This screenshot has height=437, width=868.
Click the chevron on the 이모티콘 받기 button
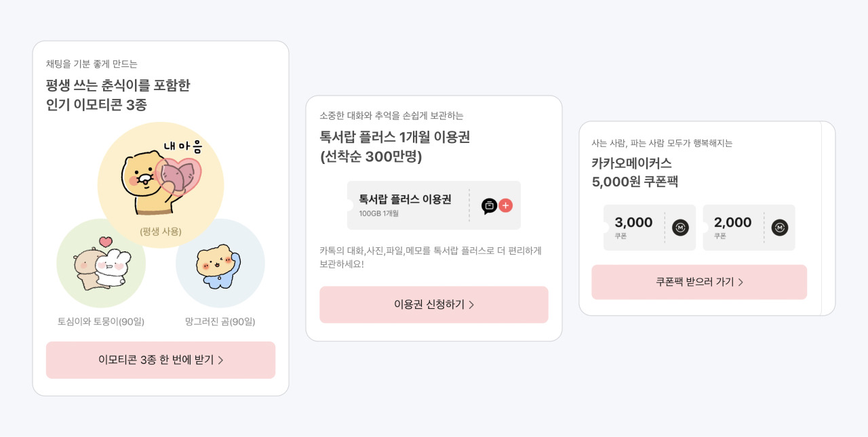(x=220, y=360)
